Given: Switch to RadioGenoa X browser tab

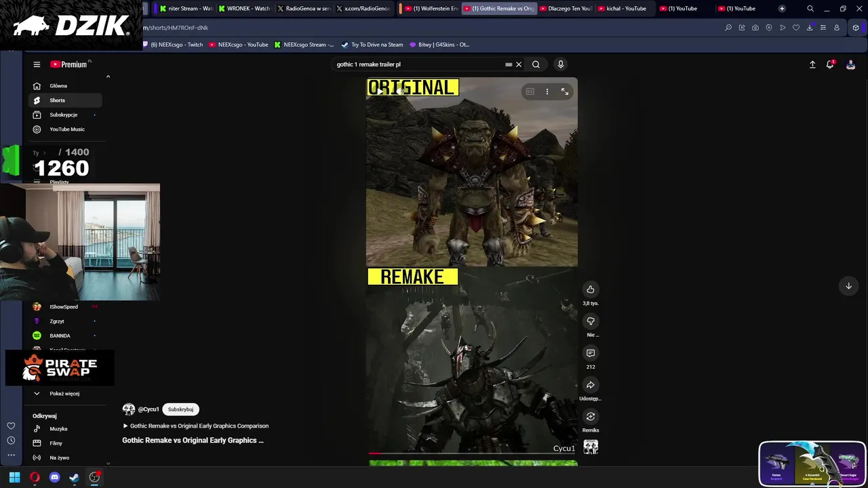Looking at the screenshot, I should coord(304,8).
